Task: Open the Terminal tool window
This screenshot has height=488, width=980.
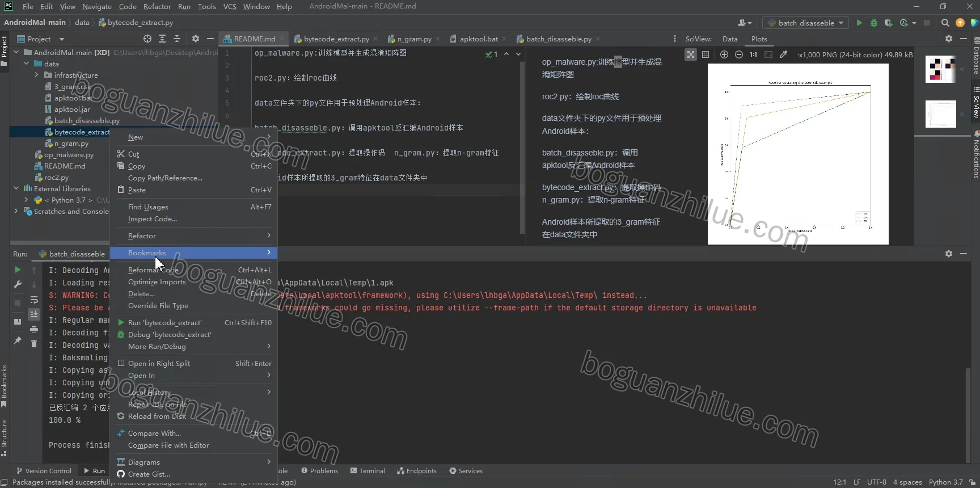Action: point(367,471)
